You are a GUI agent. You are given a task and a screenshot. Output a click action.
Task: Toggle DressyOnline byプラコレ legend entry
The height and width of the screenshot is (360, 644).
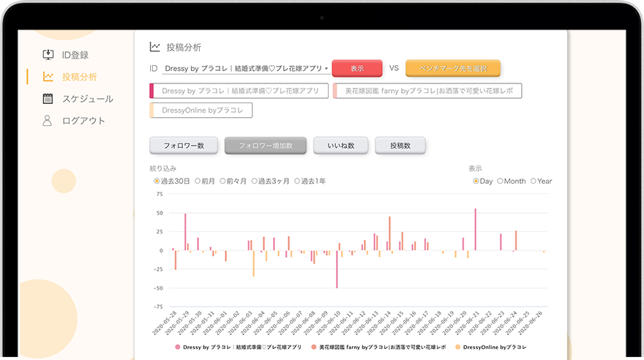[491, 348]
